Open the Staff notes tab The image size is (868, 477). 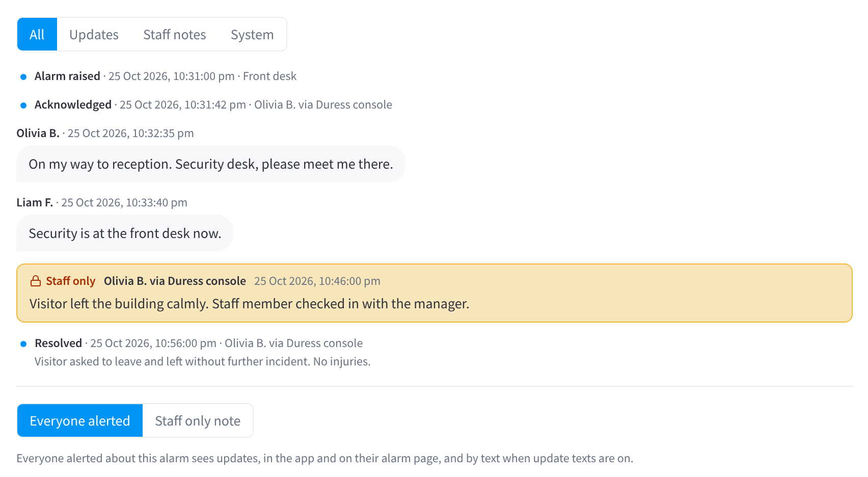(x=175, y=35)
